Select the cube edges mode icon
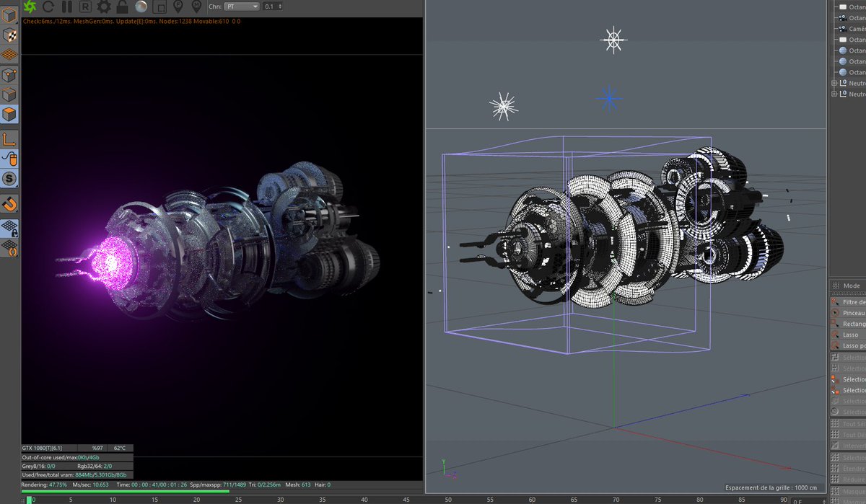This screenshot has height=504, width=866. pyautogui.click(x=10, y=94)
